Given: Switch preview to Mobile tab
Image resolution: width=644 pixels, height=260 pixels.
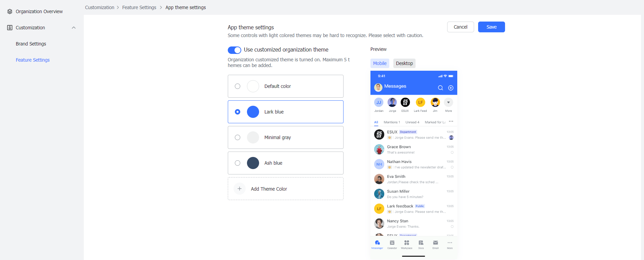Looking at the screenshot, I should click(x=380, y=63).
